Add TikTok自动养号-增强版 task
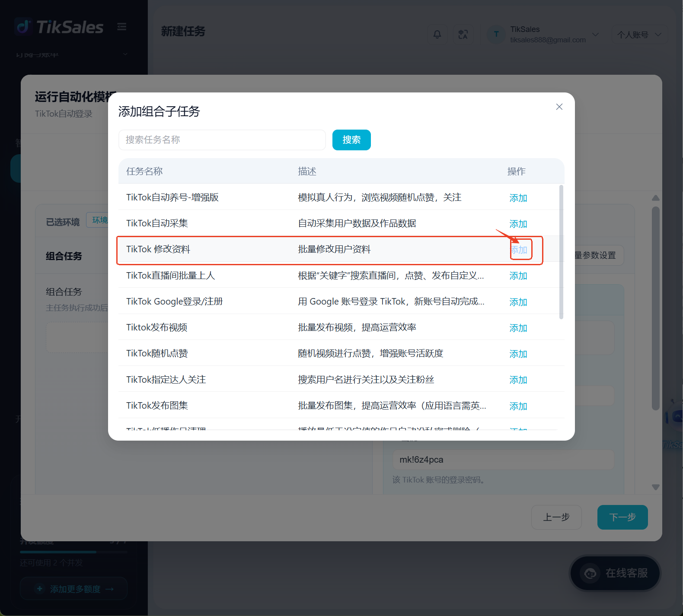 pyautogui.click(x=518, y=198)
